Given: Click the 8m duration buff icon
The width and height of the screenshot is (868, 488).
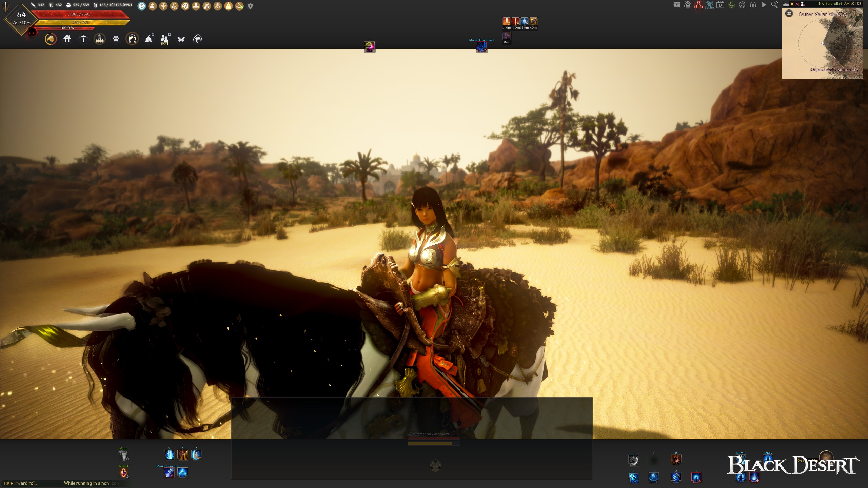Looking at the screenshot, I should (506, 36).
